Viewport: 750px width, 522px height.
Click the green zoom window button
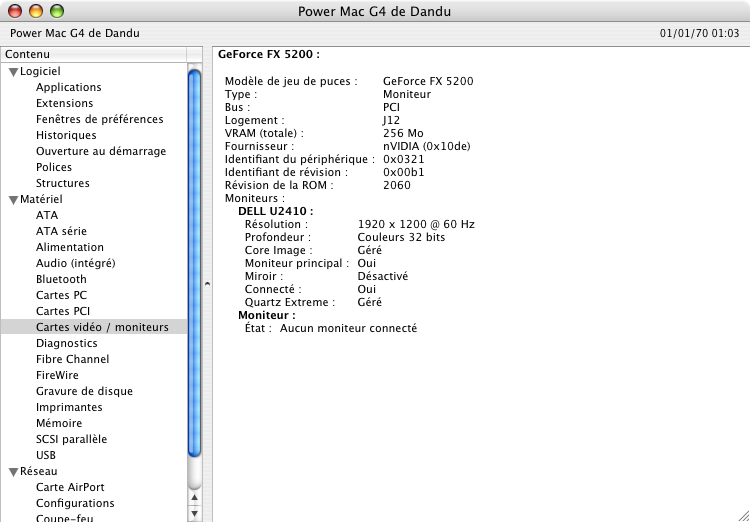tap(56, 12)
